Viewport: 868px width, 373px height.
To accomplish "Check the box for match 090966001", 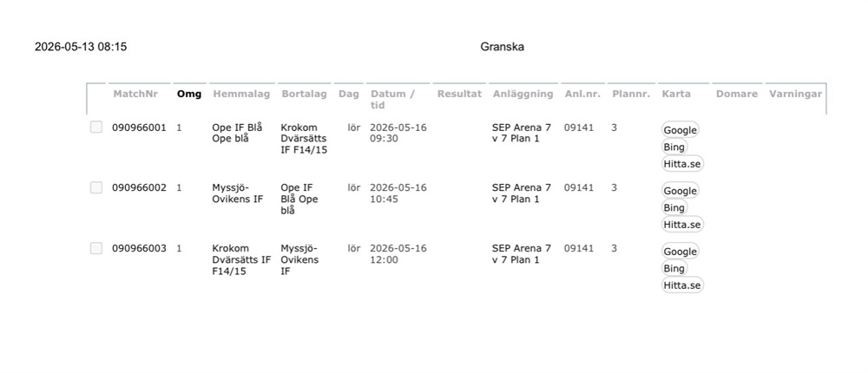I will point(96,128).
